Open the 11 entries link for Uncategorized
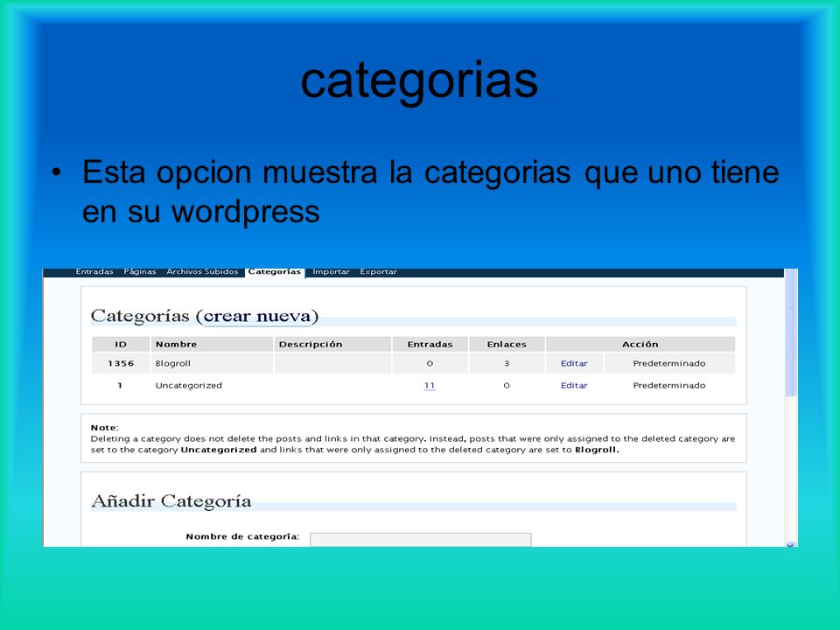This screenshot has height=630, width=840. click(x=430, y=385)
